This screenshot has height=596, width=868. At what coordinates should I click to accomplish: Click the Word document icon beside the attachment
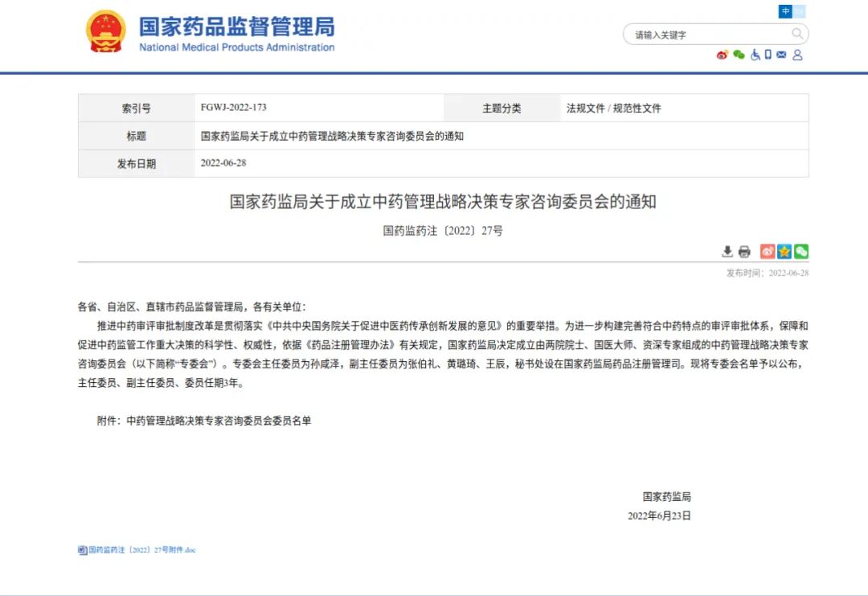point(82,550)
